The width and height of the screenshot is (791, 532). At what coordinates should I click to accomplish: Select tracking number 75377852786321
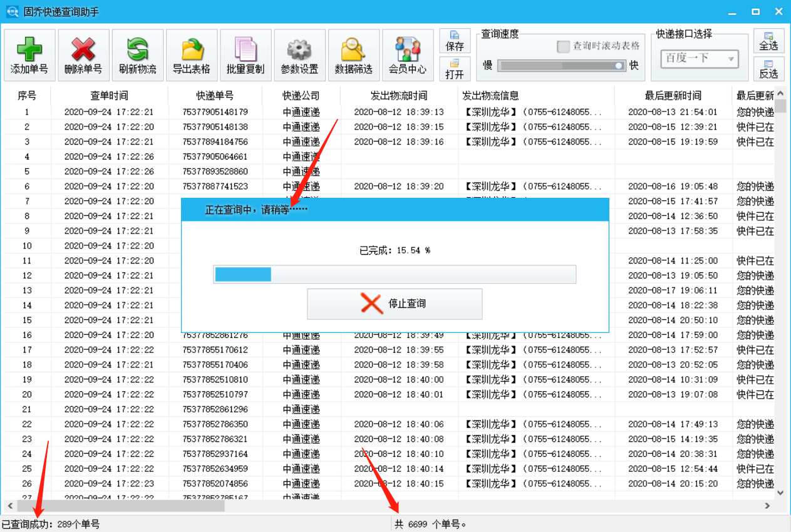coord(215,439)
